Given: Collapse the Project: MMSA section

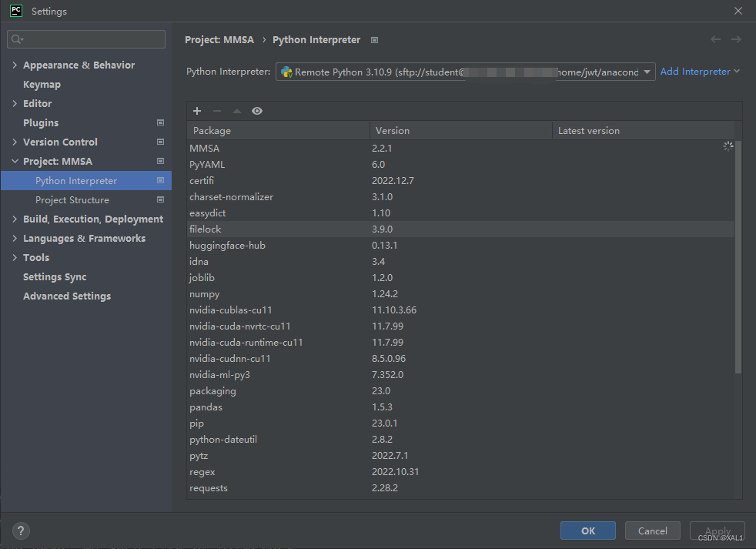Looking at the screenshot, I should [15, 161].
